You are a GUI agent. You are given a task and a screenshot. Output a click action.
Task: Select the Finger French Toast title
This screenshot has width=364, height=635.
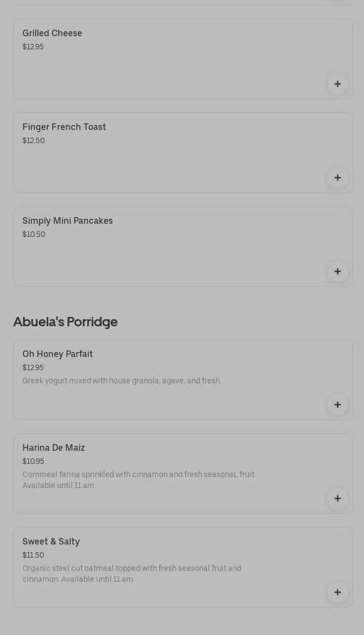click(64, 127)
